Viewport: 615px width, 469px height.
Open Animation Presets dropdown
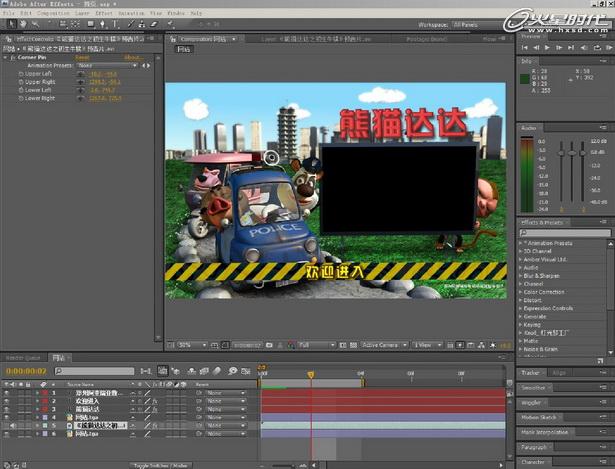click(x=107, y=65)
